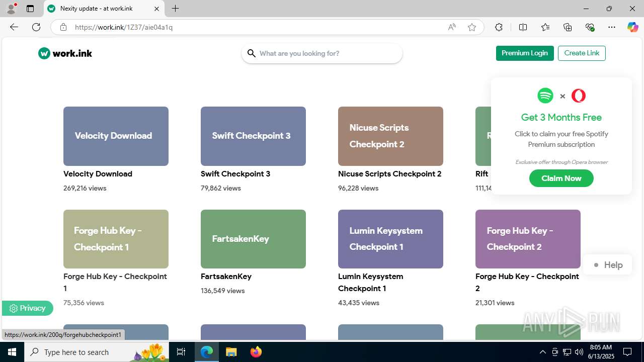This screenshot has width=644, height=362.
Task: Open Favorites list icon
Action: click(545, 27)
